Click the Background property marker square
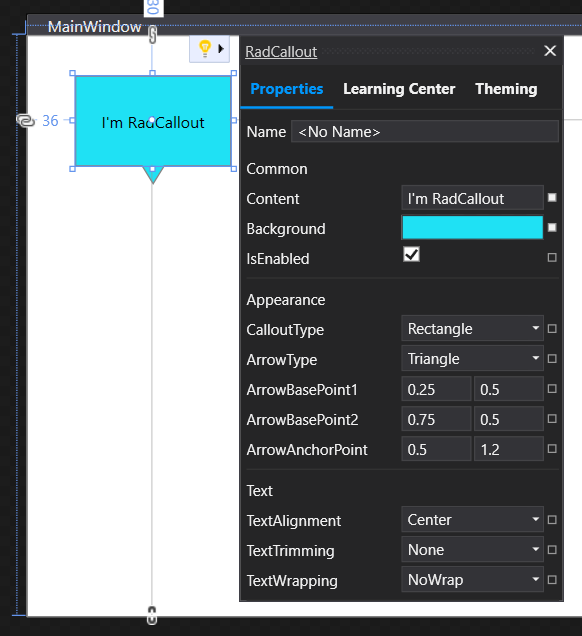Screen dimensions: 582x636 tap(552, 228)
